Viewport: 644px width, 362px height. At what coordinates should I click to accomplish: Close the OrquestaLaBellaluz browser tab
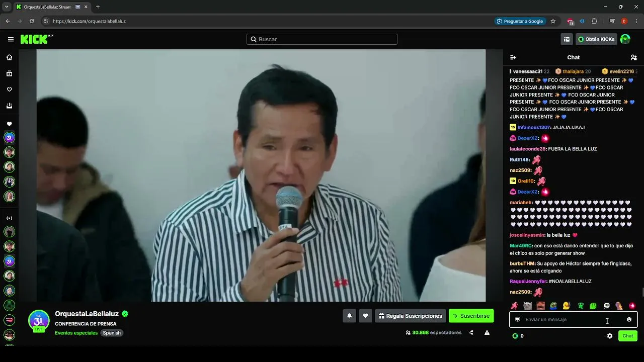[x=86, y=7]
